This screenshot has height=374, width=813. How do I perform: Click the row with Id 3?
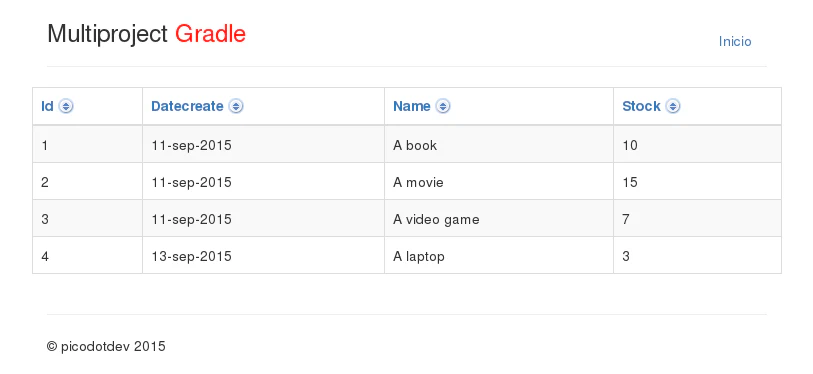[407, 219]
